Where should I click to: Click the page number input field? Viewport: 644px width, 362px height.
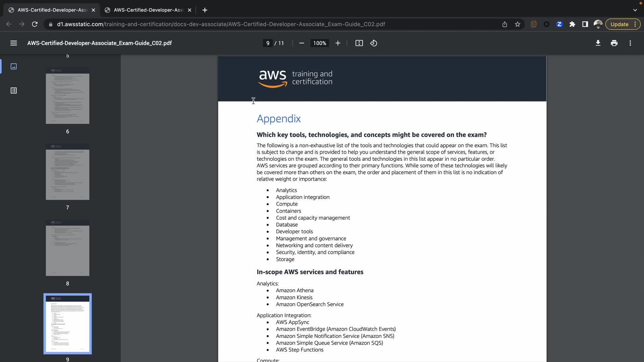(x=267, y=43)
